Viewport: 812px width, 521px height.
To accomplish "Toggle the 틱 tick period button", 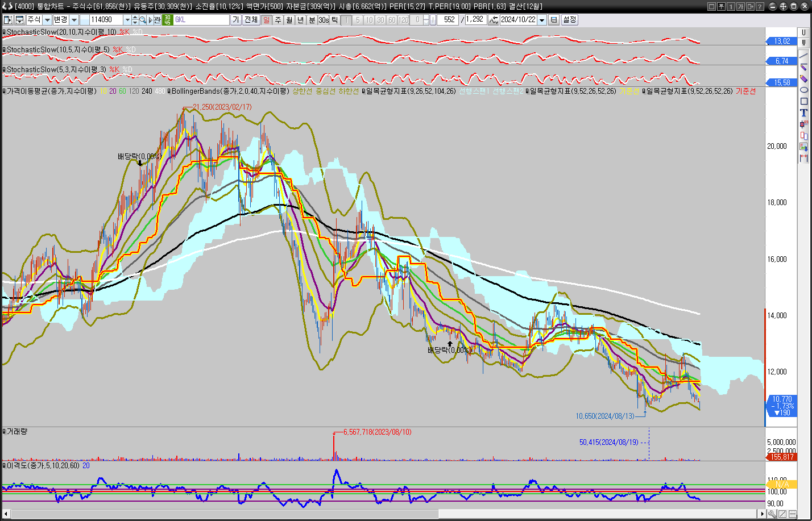I will [335, 20].
